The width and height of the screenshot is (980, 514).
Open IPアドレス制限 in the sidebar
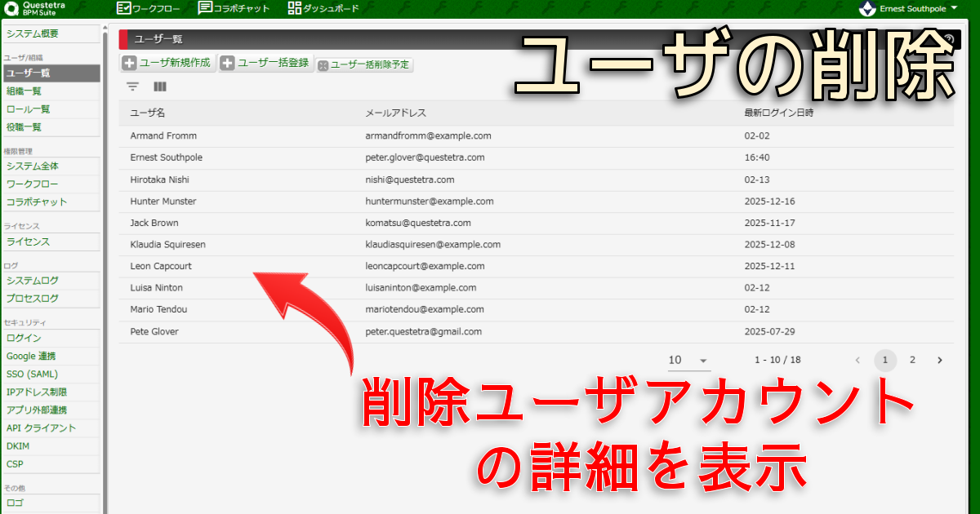coord(51,392)
